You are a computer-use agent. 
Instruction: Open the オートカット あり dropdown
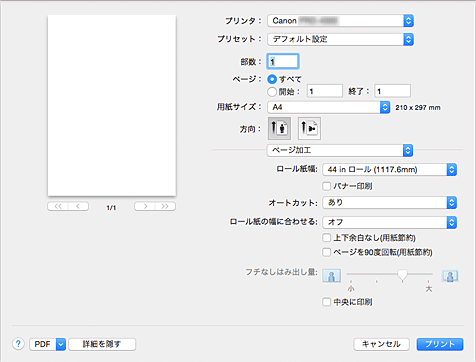tap(389, 202)
